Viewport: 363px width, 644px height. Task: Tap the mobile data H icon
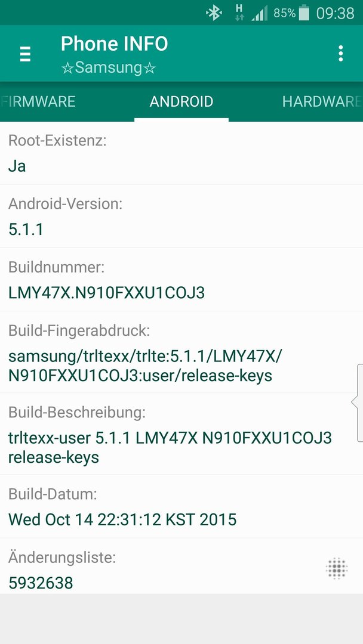point(239,13)
